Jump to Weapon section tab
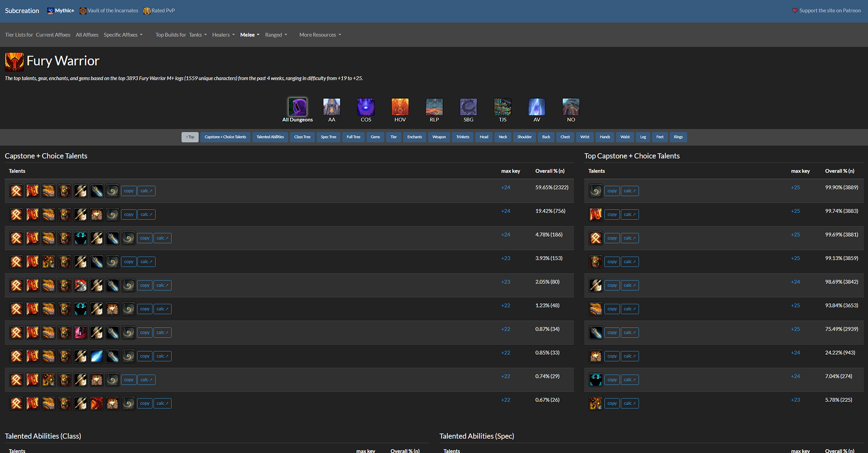 (439, 137)
